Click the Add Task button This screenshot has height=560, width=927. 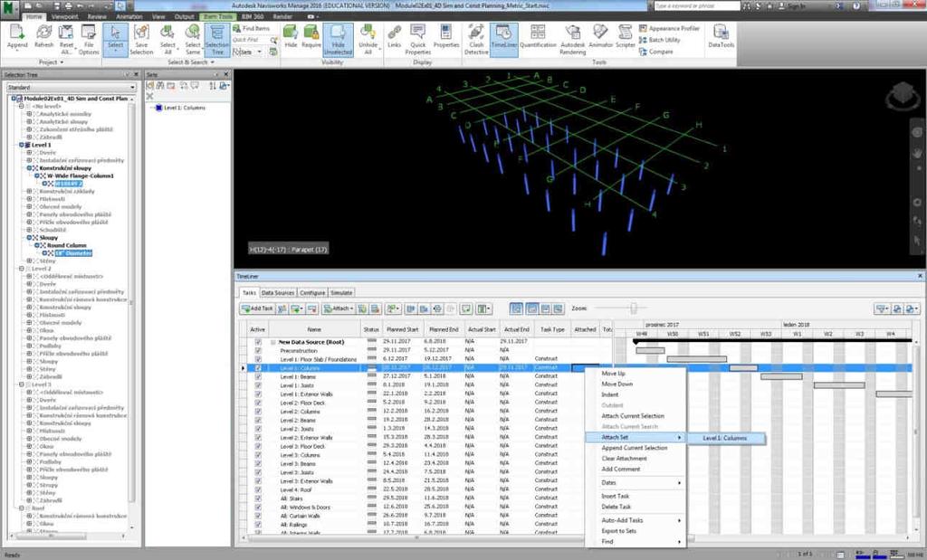tap(257, 308)
